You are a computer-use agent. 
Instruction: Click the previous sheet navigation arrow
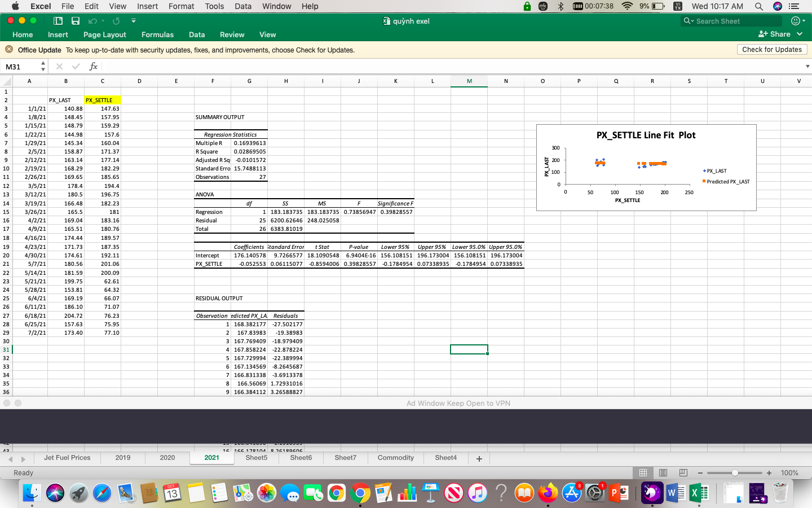[x=11, y=459]
